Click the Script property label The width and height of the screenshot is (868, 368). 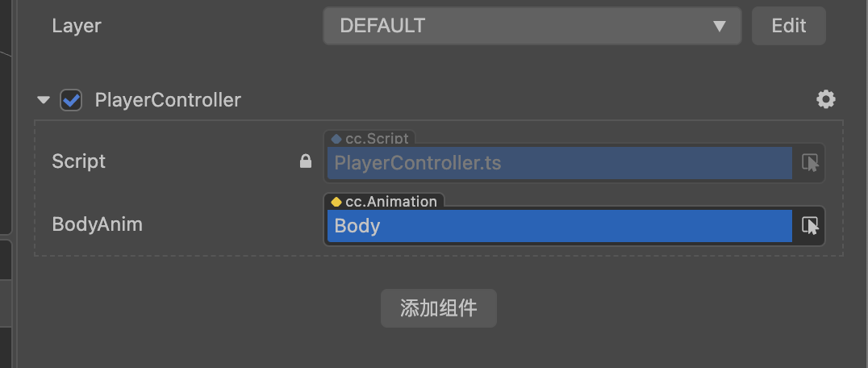(x=79, y=161)
